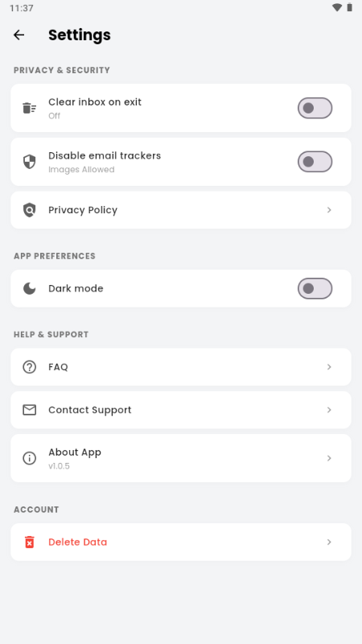The image size is (362, 644).
Task: Go back using the arrow icon
Action: coord(19,35)
